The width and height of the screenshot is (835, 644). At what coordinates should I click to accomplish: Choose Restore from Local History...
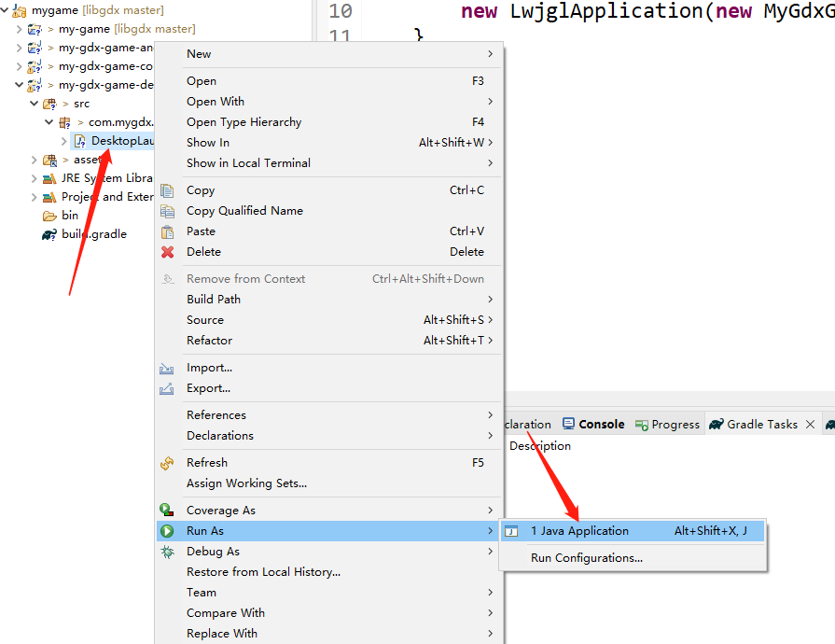328,572
